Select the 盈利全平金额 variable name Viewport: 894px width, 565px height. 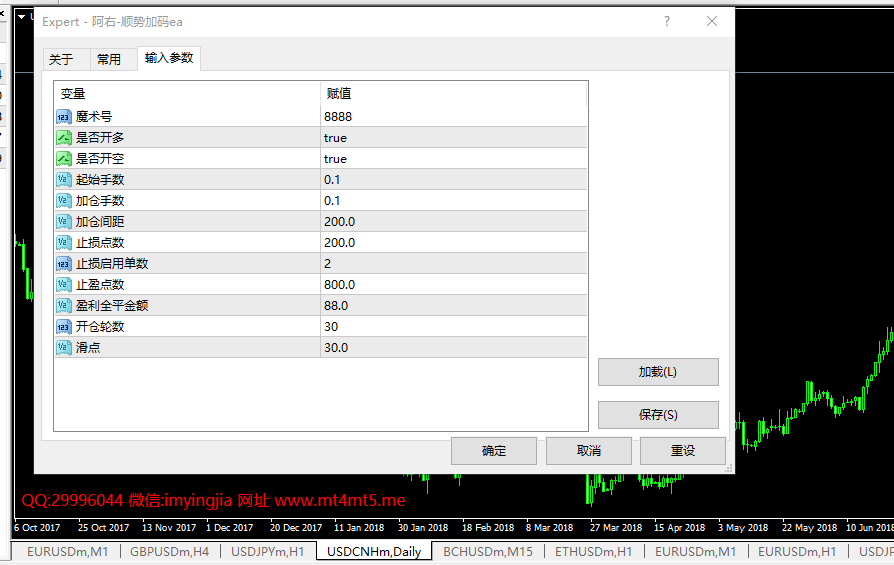(112, 306)
